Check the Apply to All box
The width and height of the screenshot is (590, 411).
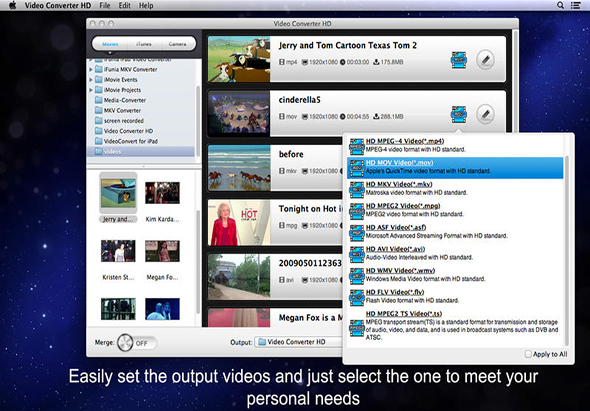(528, 354)
